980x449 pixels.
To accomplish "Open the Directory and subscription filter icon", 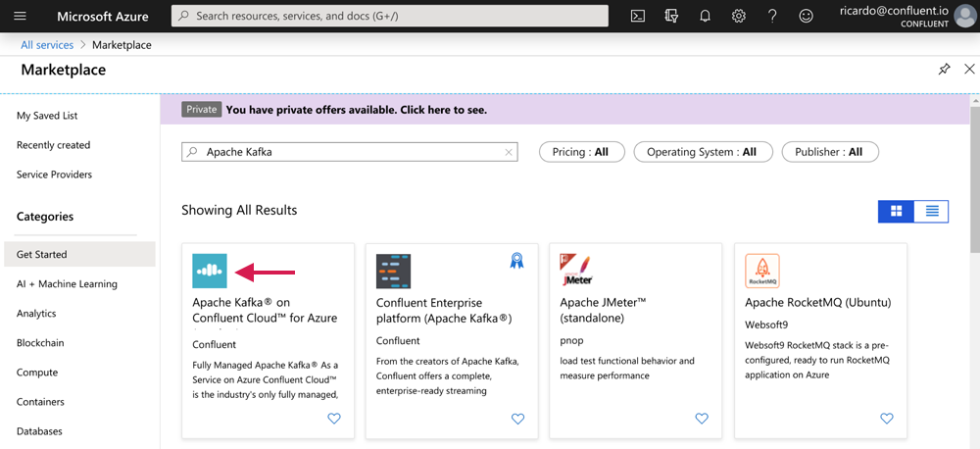I will tap(672, 17).
